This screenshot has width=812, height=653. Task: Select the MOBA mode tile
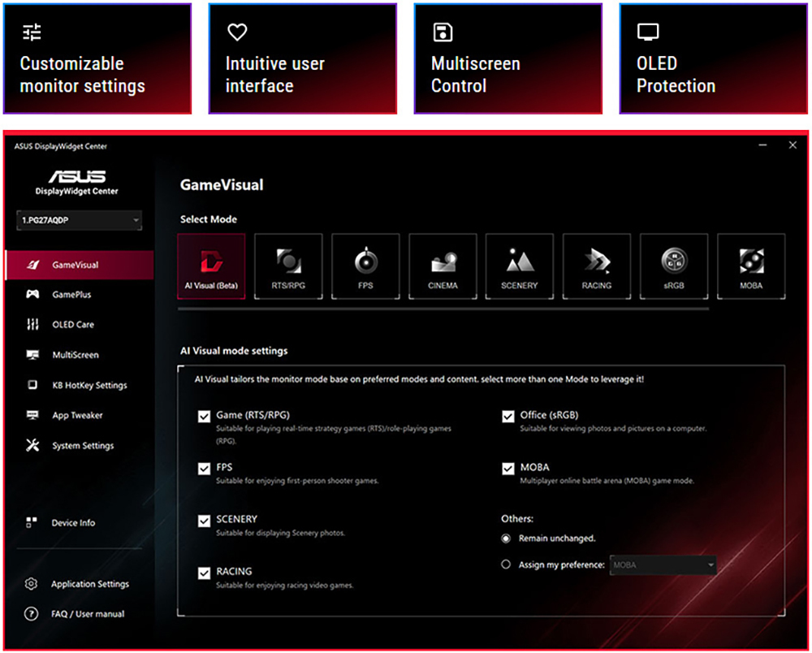(x=751, y=266)
